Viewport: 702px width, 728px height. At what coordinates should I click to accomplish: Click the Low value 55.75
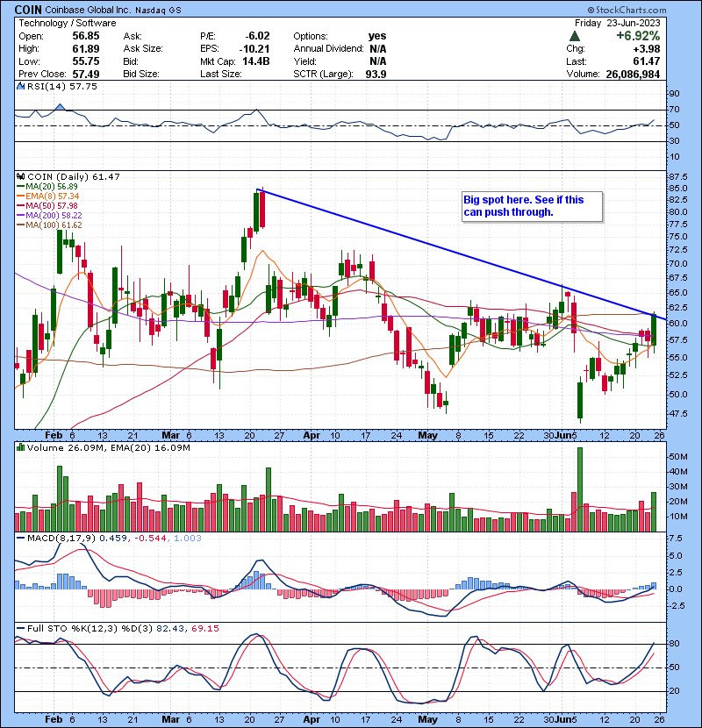tap(85, 61)
